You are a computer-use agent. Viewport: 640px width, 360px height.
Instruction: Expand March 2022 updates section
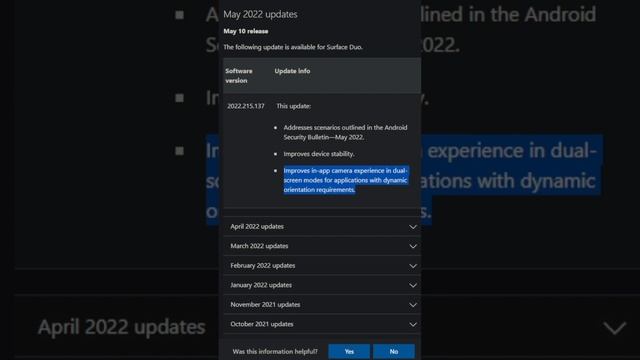point(322,246)
